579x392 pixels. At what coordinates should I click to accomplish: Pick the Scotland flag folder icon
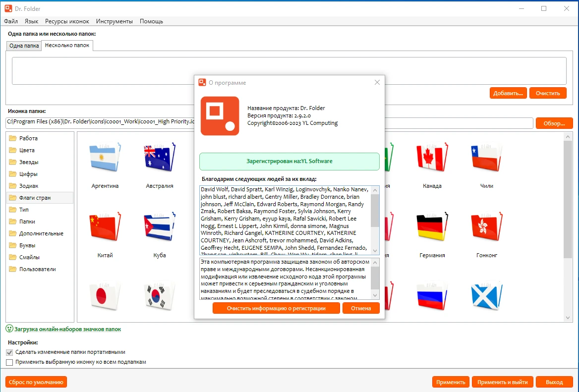(486, 296)
